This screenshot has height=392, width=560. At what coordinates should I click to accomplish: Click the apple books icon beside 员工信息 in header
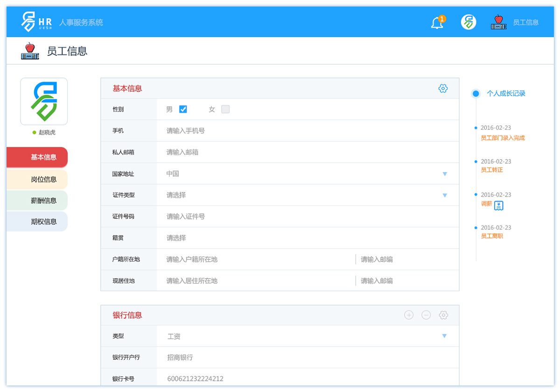pos(499,22)
